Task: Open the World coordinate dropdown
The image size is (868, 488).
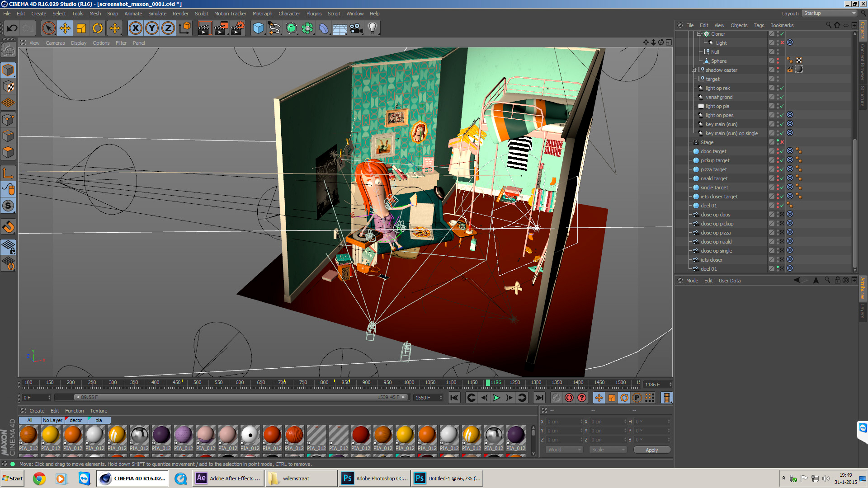Action: pos(564,450)
